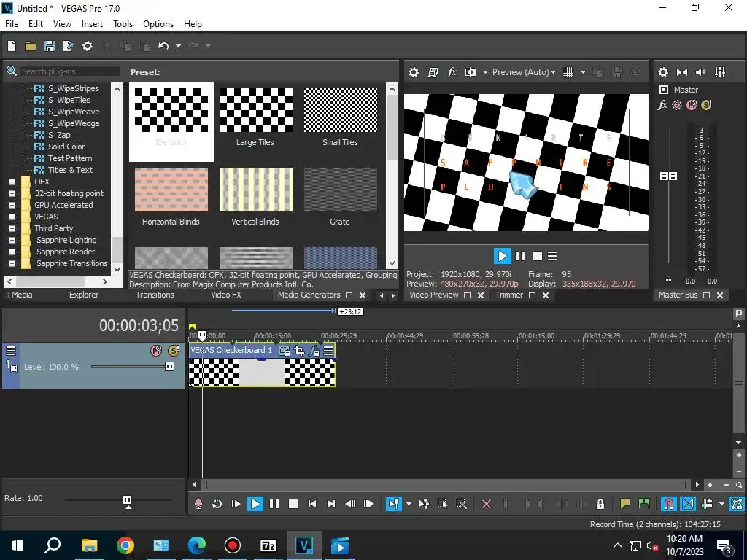This screenshot has width=747, height=560.
Task: Open Generated Media editor on Checkerboard event
Action: point(285,351)
